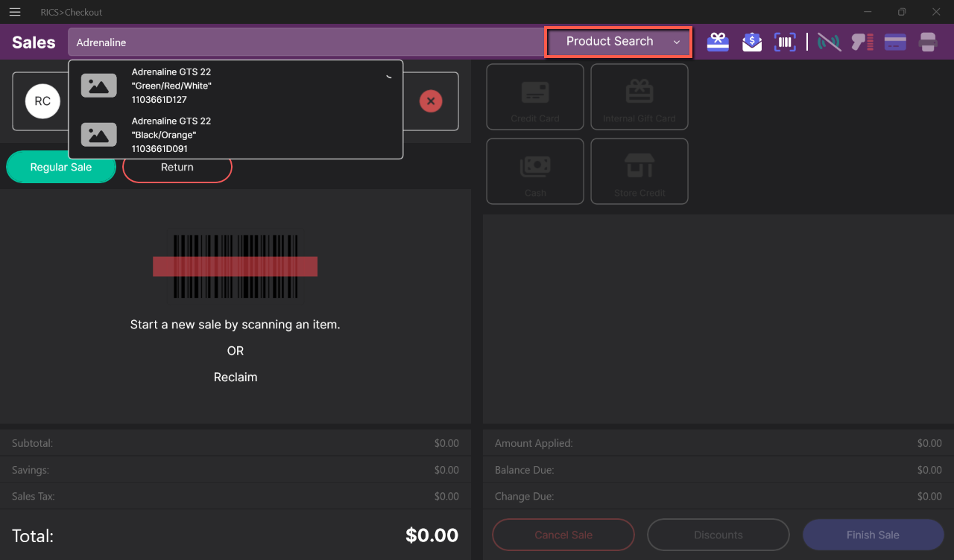This screenshot has height=560, width=954.
Task: Select Regular Sale mode
Action: point(61,168)
